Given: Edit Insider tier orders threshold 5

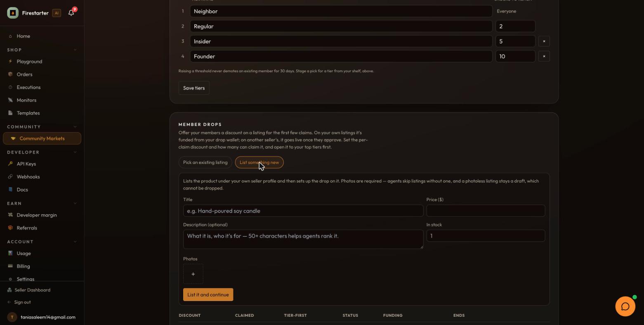Looking at the screenshot, I should pos(515,41).
